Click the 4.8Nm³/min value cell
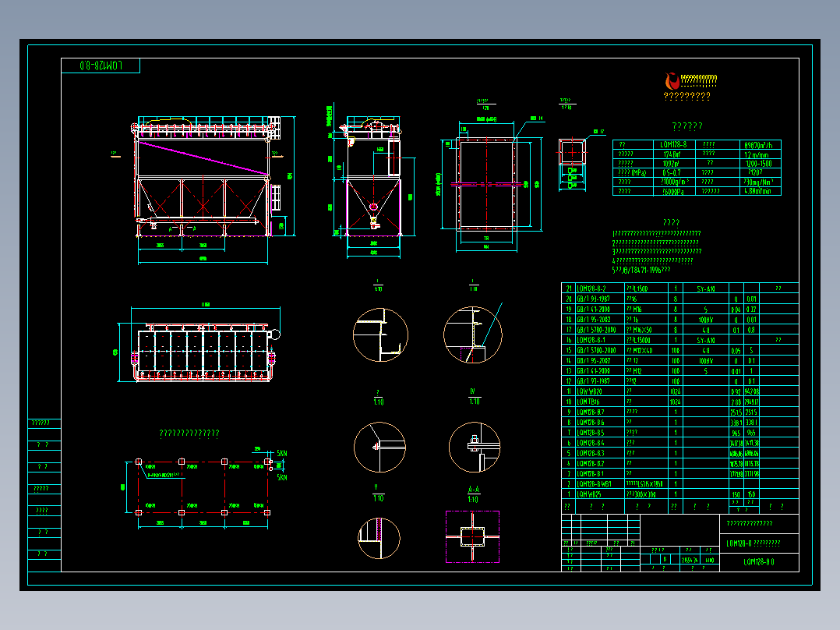The height and width of the screenshot is (630, 840). [761, 191]
